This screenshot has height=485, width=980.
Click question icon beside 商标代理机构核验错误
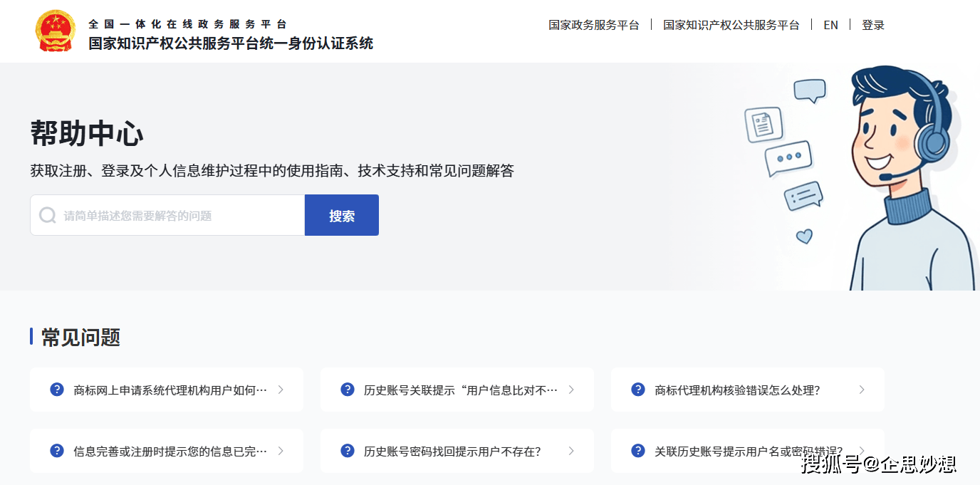638,390
